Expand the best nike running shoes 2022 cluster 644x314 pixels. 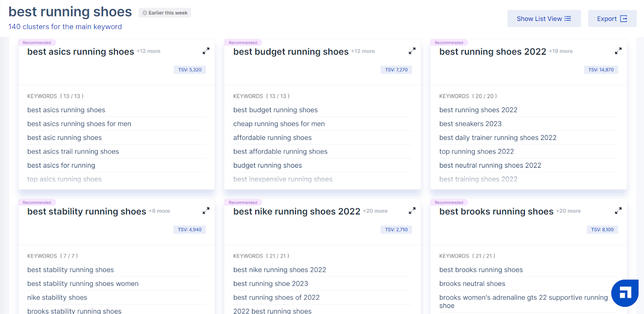click(x=412, y=211)
